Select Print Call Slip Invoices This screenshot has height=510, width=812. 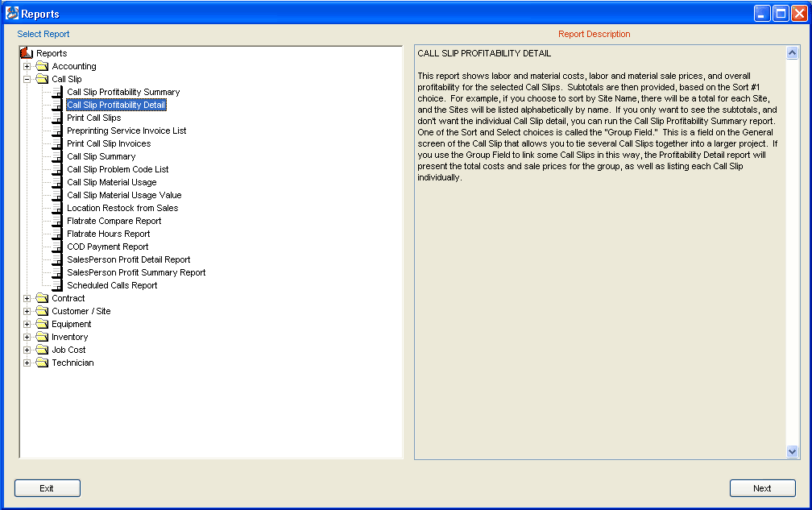[109, 144]
